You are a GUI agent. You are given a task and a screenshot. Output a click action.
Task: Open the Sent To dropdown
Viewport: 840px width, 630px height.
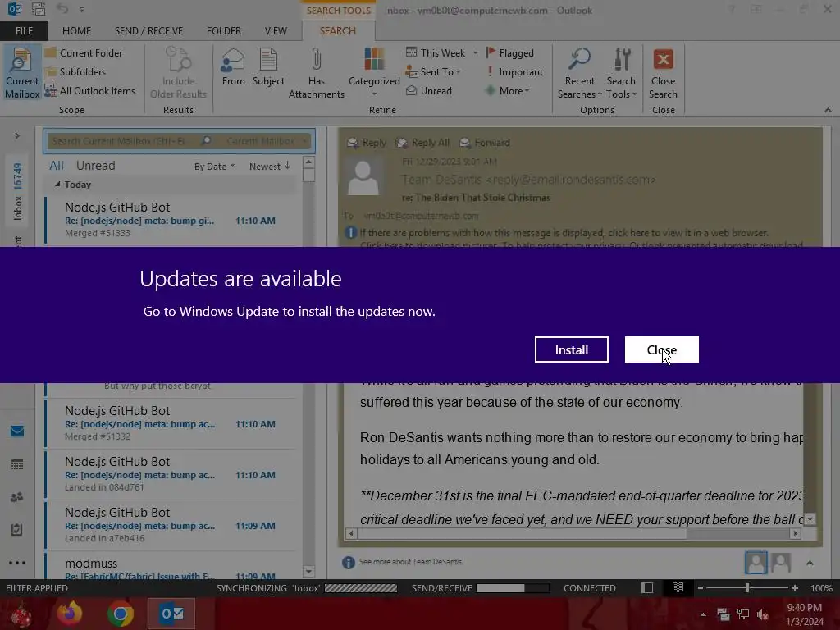[x=433, y=72]
